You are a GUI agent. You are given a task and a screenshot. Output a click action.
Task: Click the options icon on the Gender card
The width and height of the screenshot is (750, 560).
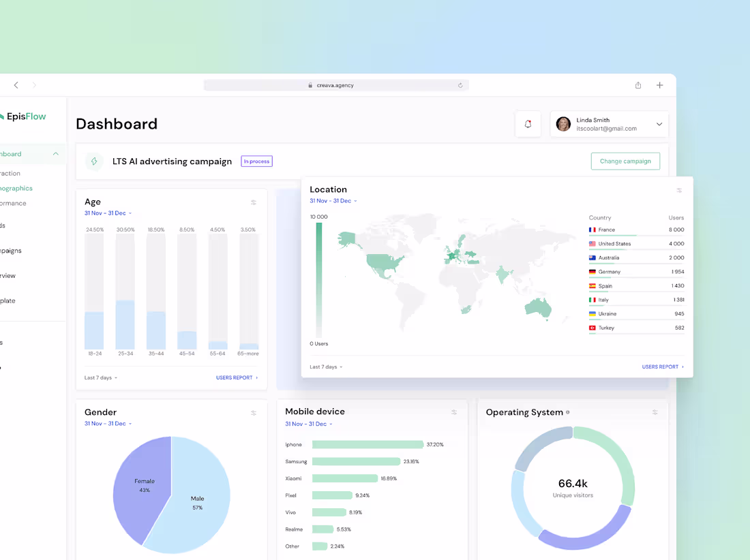pyautogui.click(x=254, y=412)
